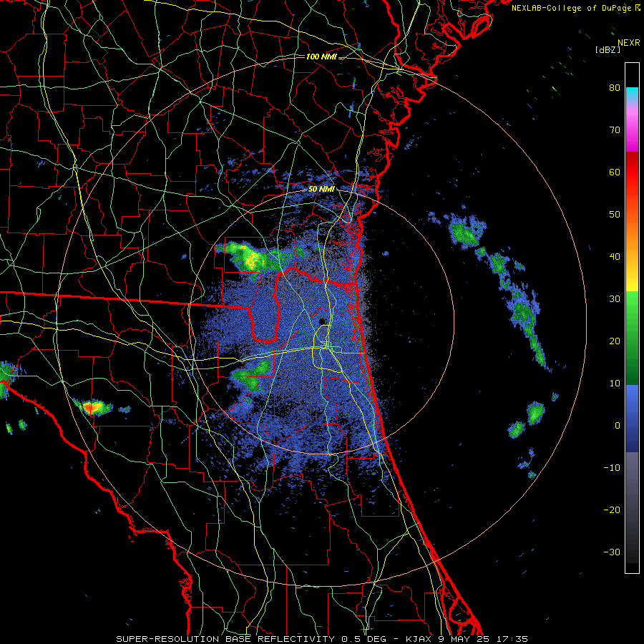644x644 pixels.
Task: Click the Super-Resolution Base Reflectivity caption
Action: 321,639
